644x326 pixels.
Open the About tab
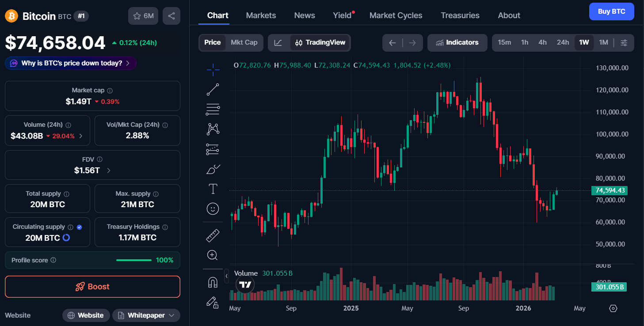[x=509, y=15]
